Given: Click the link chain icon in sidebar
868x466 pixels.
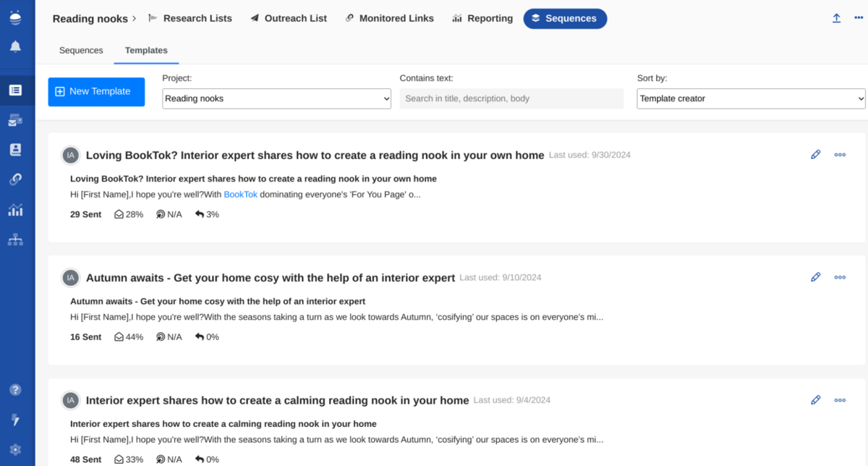Looking at the screenshot, I should click(x=15, y=179).
